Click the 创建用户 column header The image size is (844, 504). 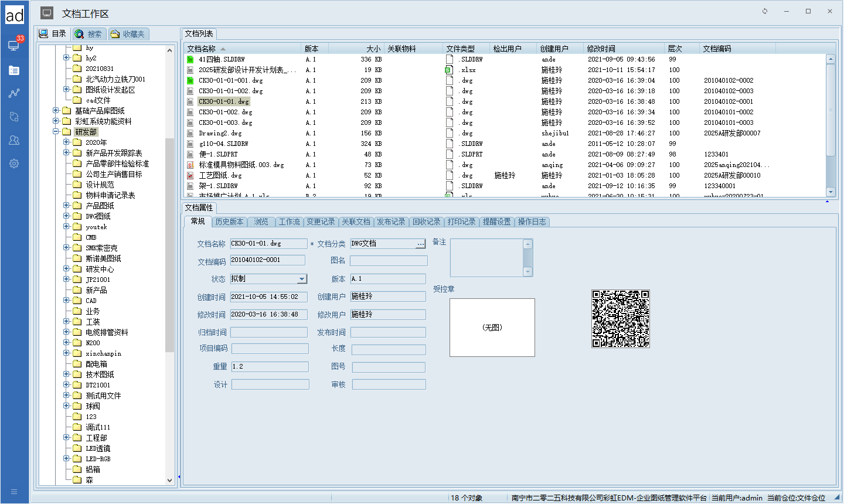point(561,49)
